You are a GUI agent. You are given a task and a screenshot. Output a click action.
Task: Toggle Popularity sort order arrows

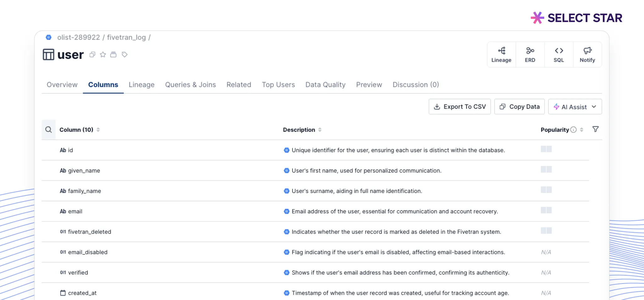pyautogui.click(x=581, y=130)
